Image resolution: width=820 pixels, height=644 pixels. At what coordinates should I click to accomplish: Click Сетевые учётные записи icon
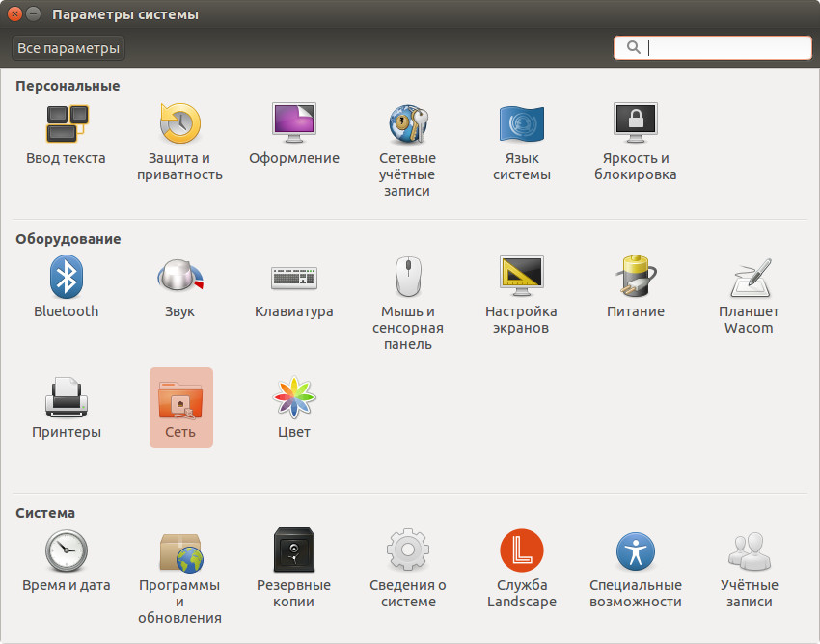(407, 125)
